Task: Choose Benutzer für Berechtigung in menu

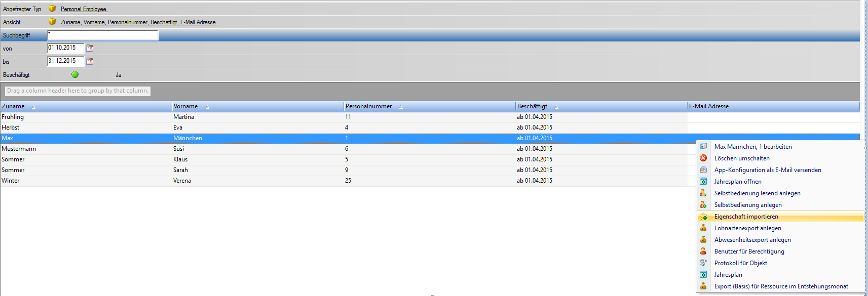Action: coord(749,251)
